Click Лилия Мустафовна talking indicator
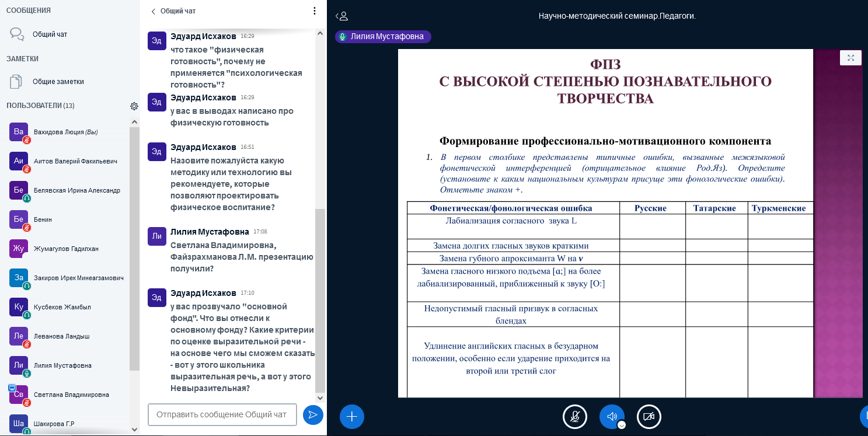The image size is (868, 436). [383, 37]
